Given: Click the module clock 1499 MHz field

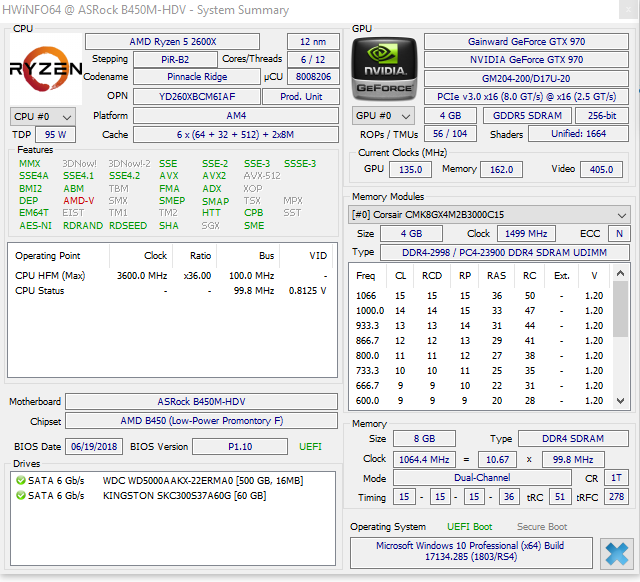Looking at the screenshot, I should (526, 233).
